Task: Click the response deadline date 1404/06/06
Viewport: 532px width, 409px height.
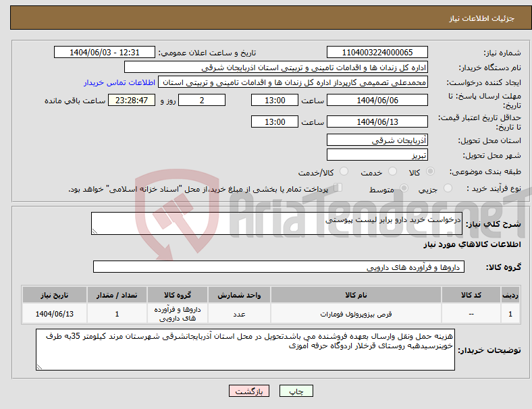Action: pos(377,100)
